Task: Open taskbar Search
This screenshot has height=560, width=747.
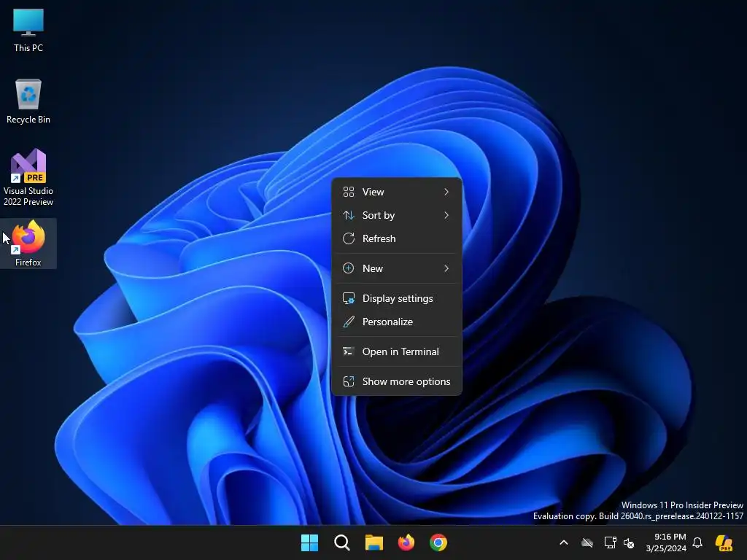Action: pos(342,542)
